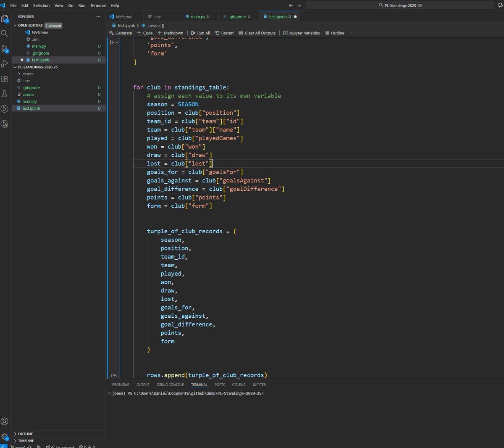Image resolution: width=504 pixels, height=448 pixels.
Task: Click notebook toolbar more actions ellipsis
Action: (352, 33)
